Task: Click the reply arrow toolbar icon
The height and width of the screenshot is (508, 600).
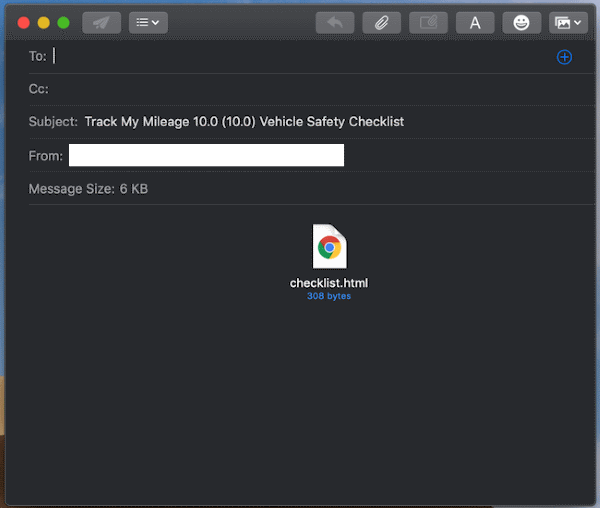Action: click(x=335, y=22)
